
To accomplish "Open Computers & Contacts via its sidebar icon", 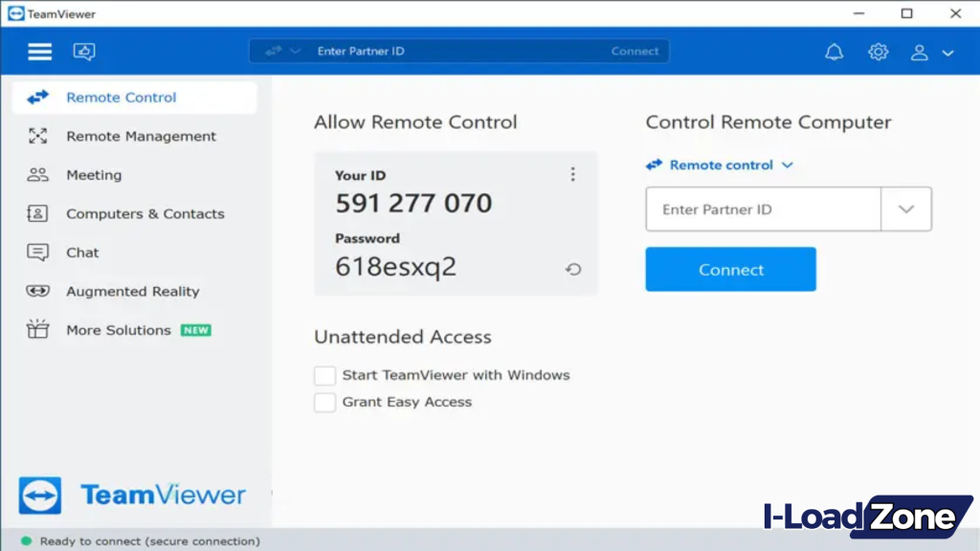I will [x=37, y=213].
